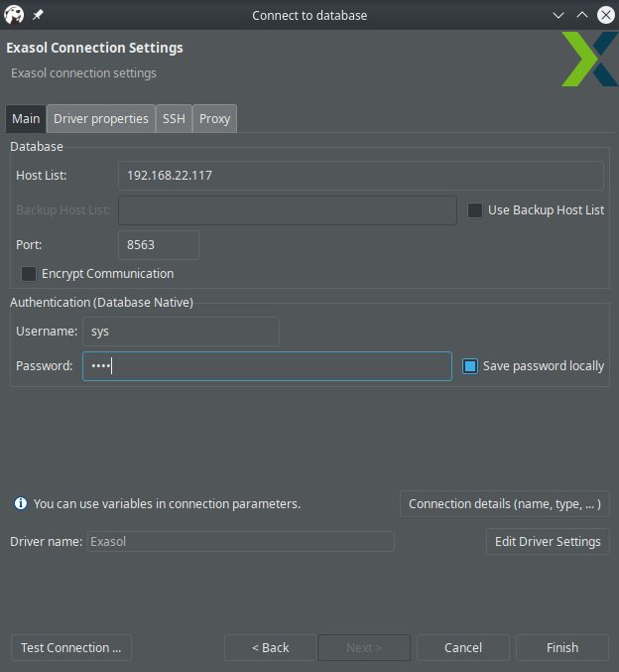Click the 'You can use variables in connection parameters.' text
Viewport: 619px width, 672px height.
click(x=167, y=503)
